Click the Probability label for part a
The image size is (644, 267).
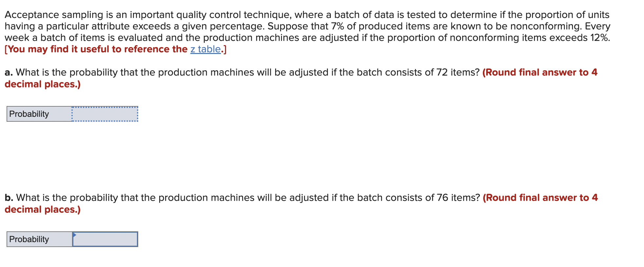pyautogui.click(x=28, y=114)
